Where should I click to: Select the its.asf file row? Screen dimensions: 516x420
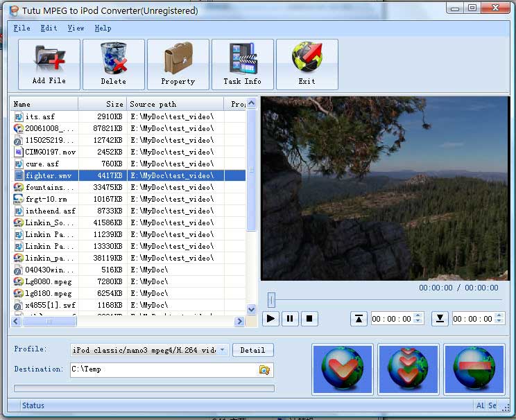point(128,116)
